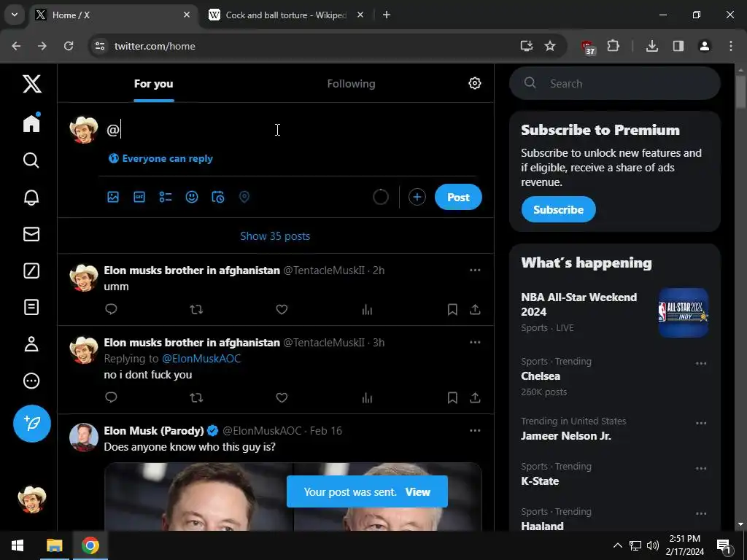This screenshot has width=747, height=560.
Task: Open more menu for Jameer Nelson Jr. trend
Action: point(701,424)
